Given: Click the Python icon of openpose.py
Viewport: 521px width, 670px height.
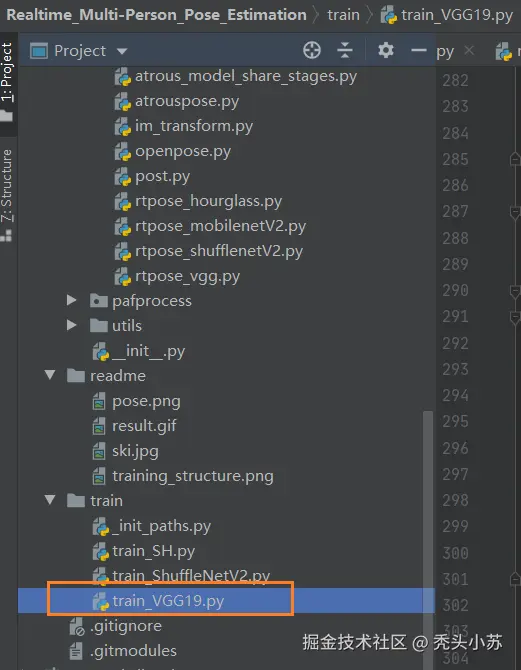Looking at the screenshot, I should click(x=123, y=152).
